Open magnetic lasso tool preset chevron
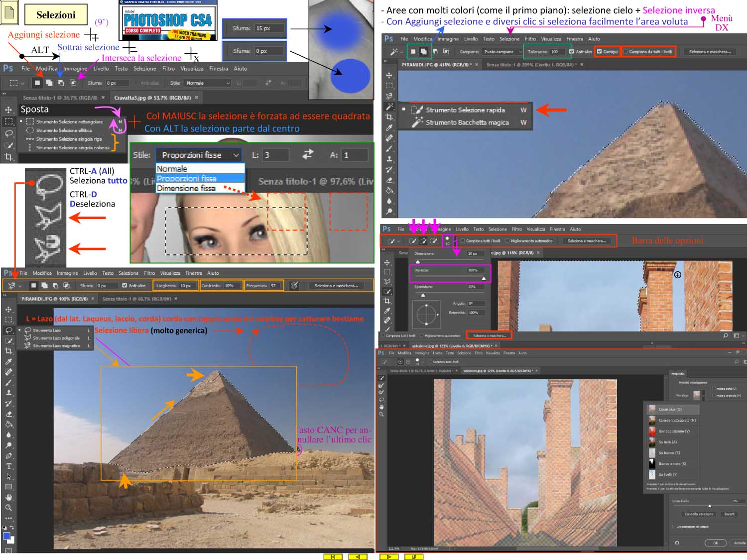Screen dimensions: 747x560 point(20,286)
